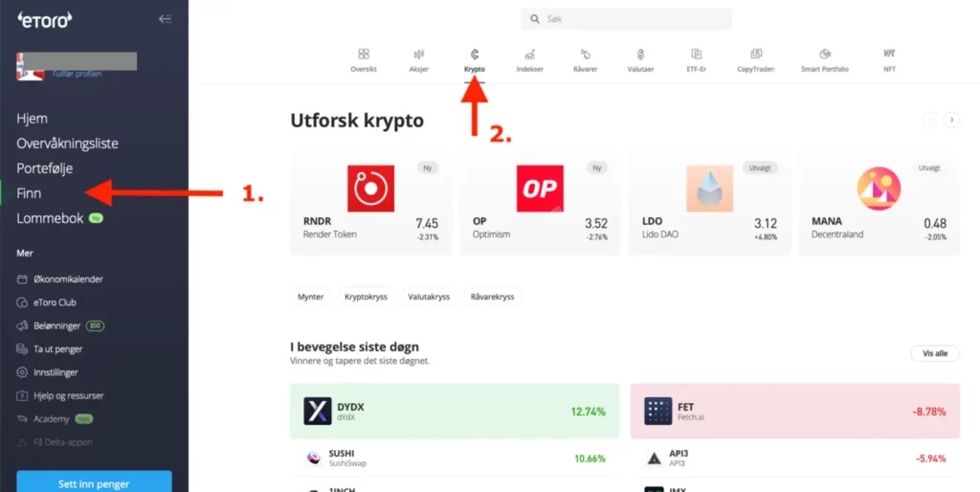
Task: Open the Aksjer category icon
Action: click(x=419, y=55)
